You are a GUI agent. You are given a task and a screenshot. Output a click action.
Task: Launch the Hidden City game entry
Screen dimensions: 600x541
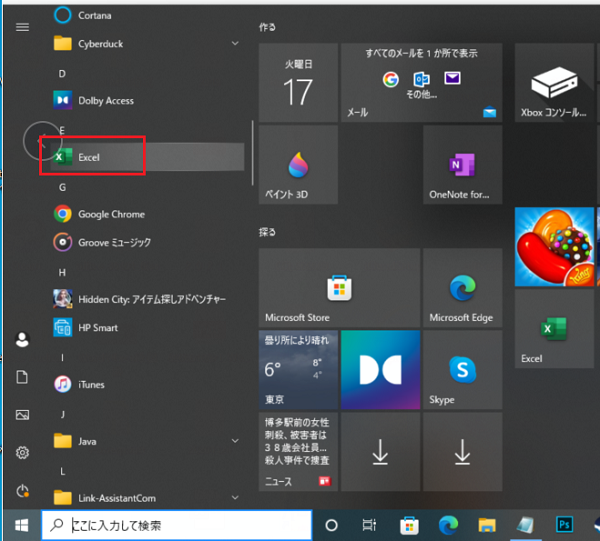(147, 299)
